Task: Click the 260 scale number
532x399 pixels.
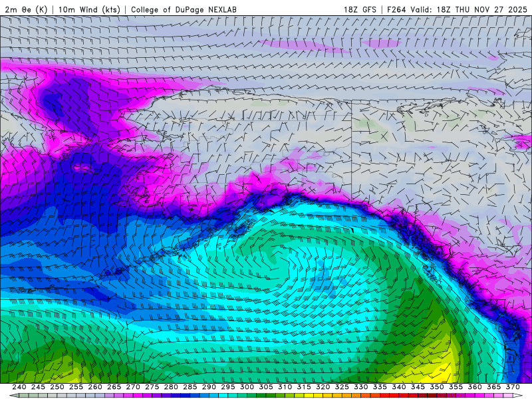Action: (x=95, y=387)
